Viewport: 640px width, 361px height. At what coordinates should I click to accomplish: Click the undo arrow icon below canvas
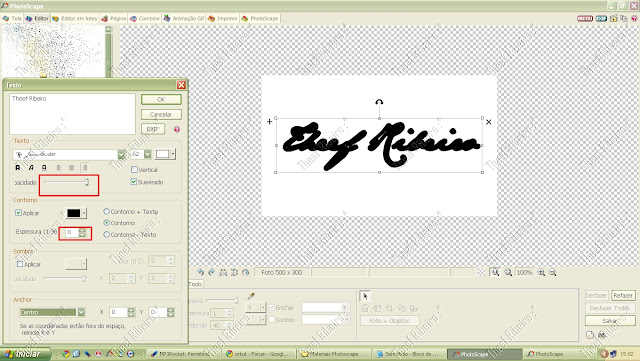[x=200, y=272]
